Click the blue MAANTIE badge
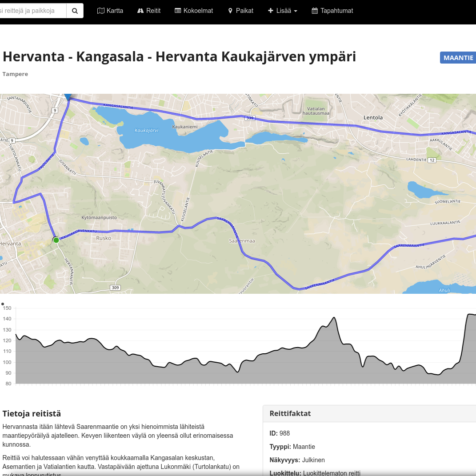The height and width of the screenshot is (476, 476). 458,58
